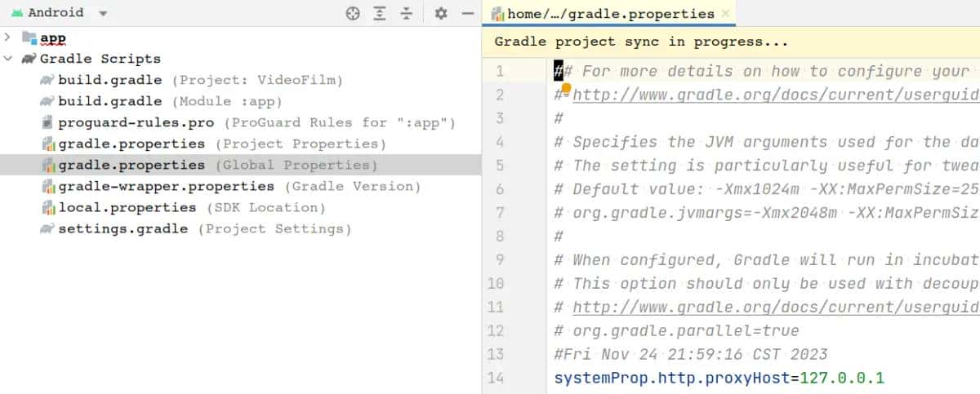Collapse the Gradle Scripts node
Viewport: 980px width, 394px height.
7,59
